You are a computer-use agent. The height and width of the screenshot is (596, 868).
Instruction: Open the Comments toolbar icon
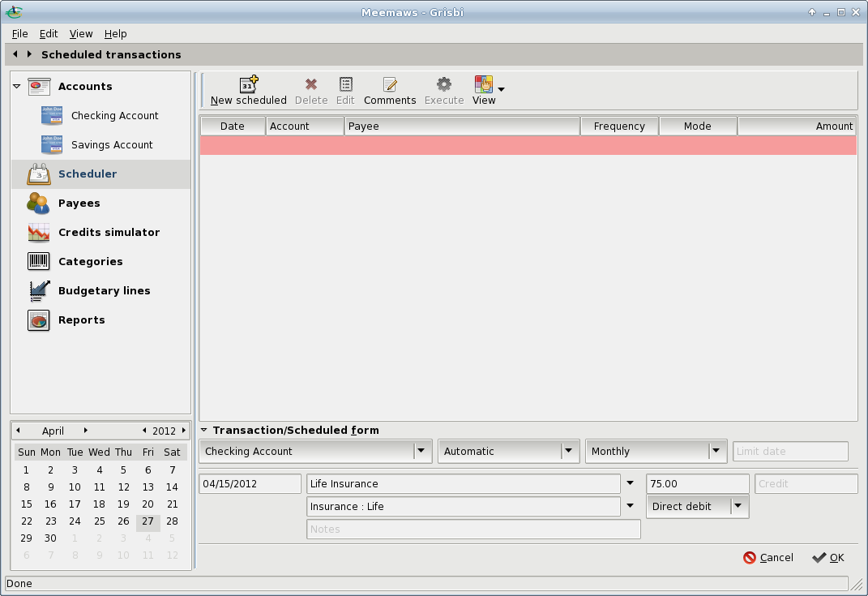(x=390, y=84)
